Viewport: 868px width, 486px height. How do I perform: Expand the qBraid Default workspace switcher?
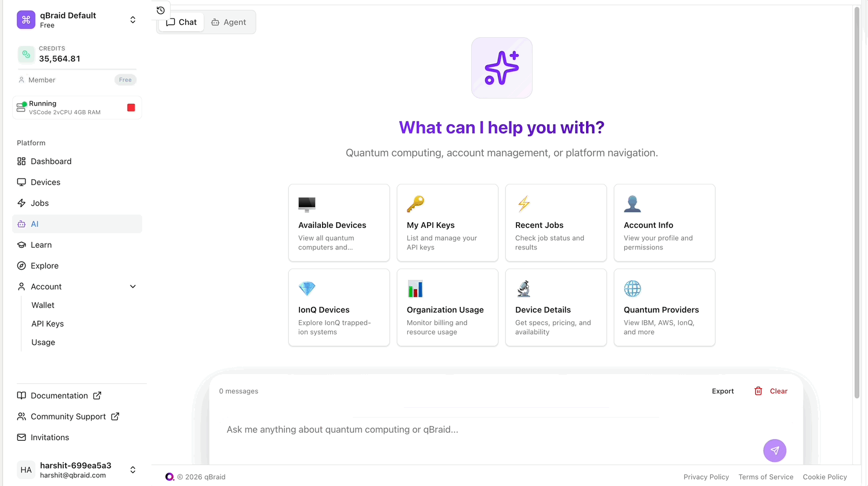[133, 20]
